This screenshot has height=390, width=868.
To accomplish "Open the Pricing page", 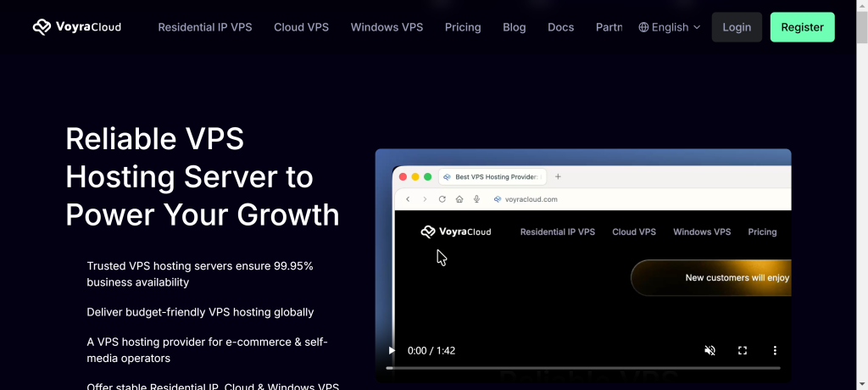I will 463,27.
